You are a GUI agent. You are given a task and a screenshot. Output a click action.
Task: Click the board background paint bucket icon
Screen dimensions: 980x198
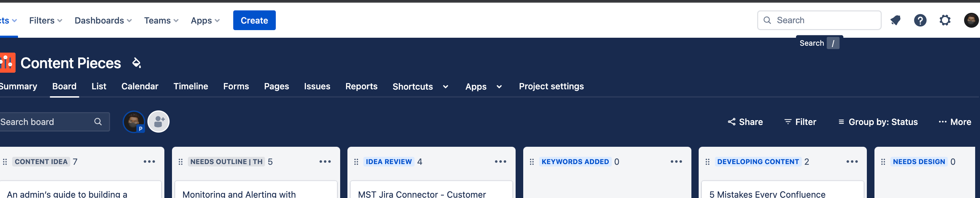pyautogui.click(x=136, y=63)
